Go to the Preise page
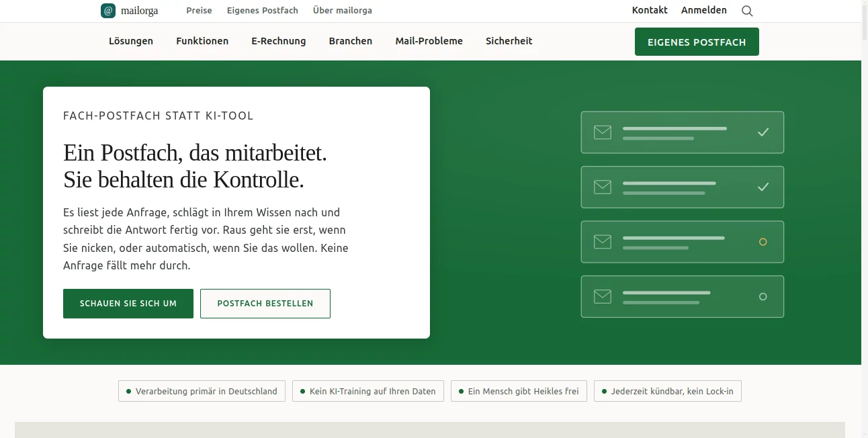 click(x=199, y=11)
